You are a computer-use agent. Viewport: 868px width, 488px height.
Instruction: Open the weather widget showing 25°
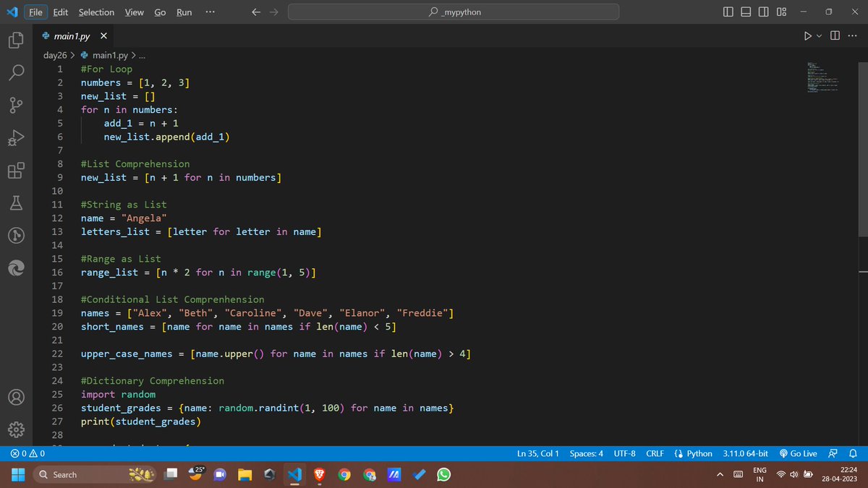click(x=195, y=474)
